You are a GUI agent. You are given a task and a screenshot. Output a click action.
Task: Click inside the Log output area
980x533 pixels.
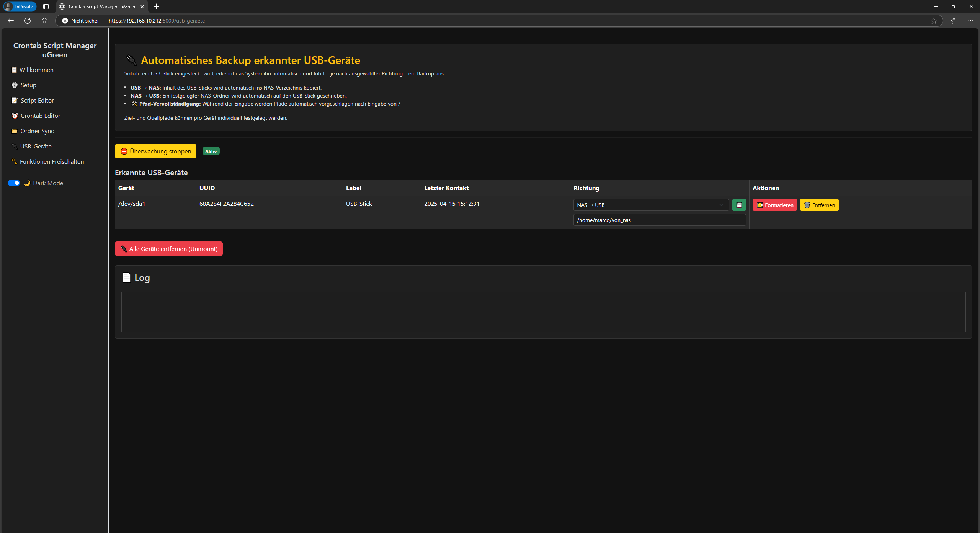point(543,312)
